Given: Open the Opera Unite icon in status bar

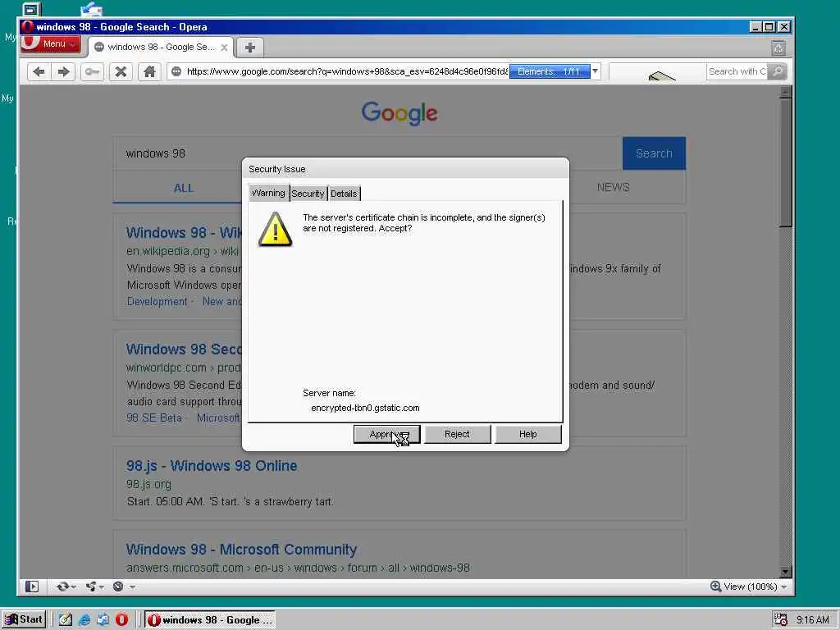Looking at the screenshot, I should [x=91, y=587].
